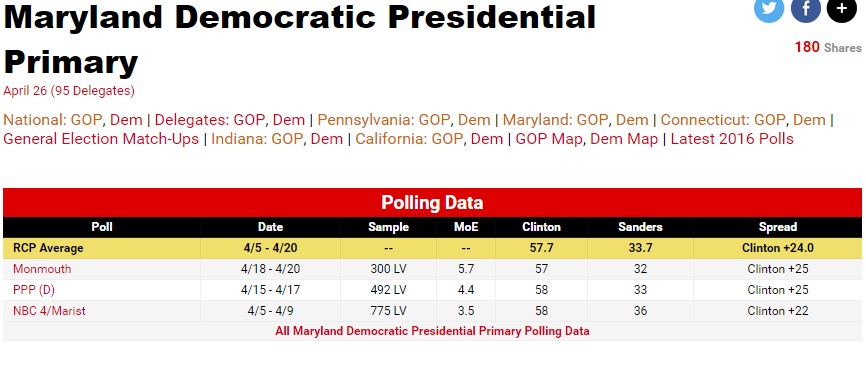866x372 pixels.
Task: Open more sharing options plus icon
Action: 842,8
